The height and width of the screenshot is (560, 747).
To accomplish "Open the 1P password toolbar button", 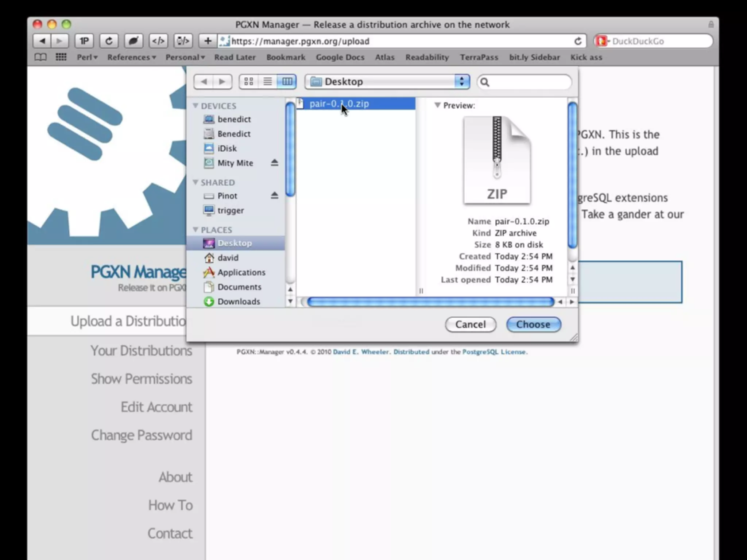I will point(84,41).
